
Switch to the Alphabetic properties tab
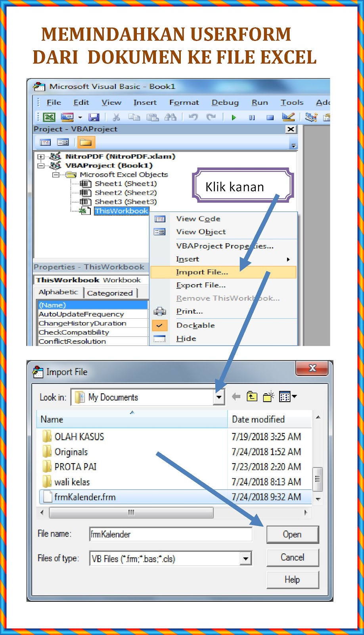pyautogui.click(x=59, y=292)
